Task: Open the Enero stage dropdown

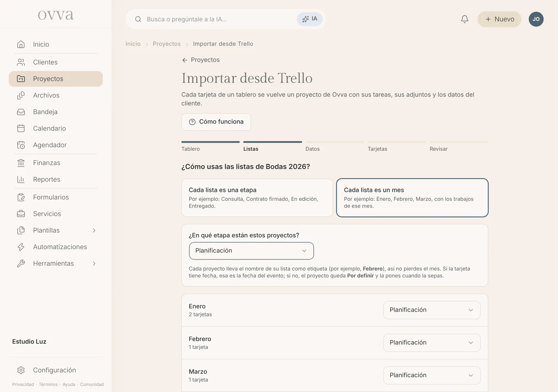Action: [432, 310]
